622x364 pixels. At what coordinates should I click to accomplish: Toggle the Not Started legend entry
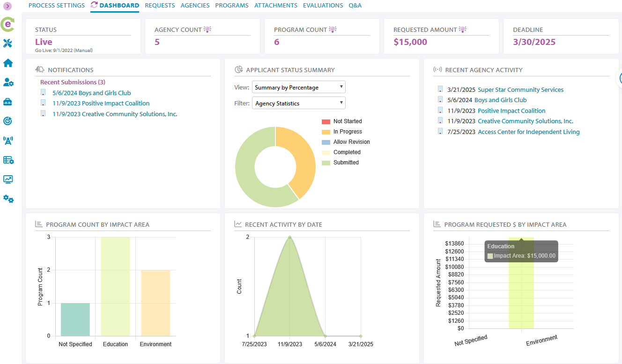347,121
